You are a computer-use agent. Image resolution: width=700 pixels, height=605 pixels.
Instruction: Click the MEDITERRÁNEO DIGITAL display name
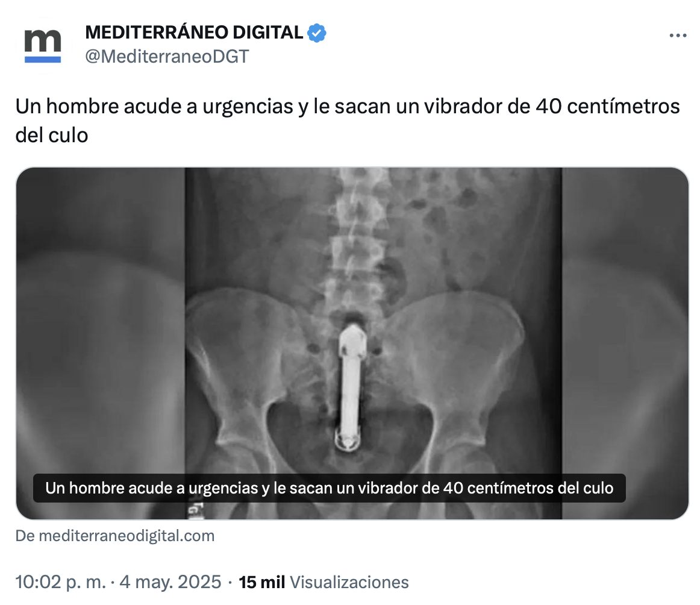(x=194, y=32)
